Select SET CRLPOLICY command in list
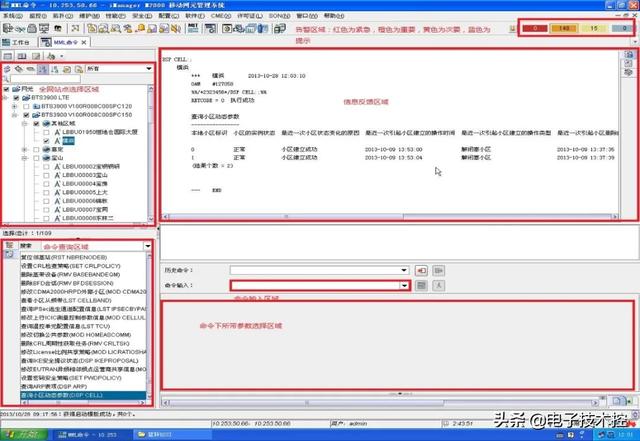This screenshot has height=441, width=640. point(71,266)
